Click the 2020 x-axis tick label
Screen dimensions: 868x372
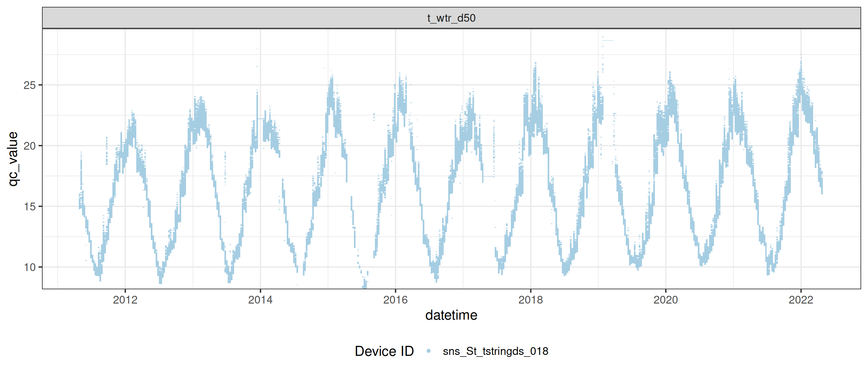666,300
